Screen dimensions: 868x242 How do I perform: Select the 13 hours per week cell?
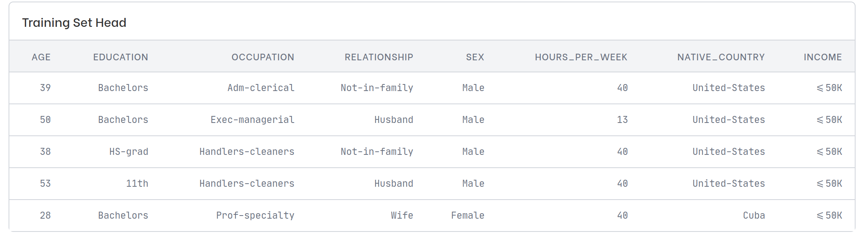pyautogui.click(x=622, y=120)
